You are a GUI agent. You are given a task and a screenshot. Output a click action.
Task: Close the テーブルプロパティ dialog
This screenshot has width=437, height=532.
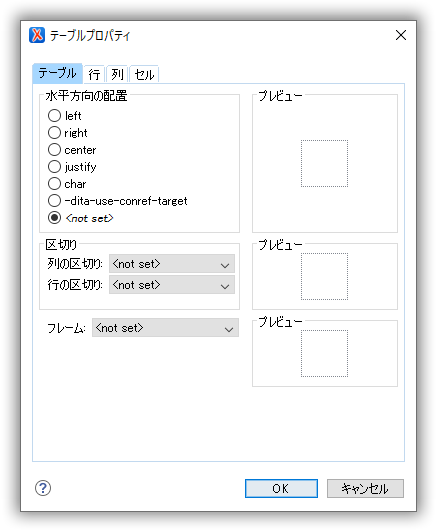click(x=401, y=35)
